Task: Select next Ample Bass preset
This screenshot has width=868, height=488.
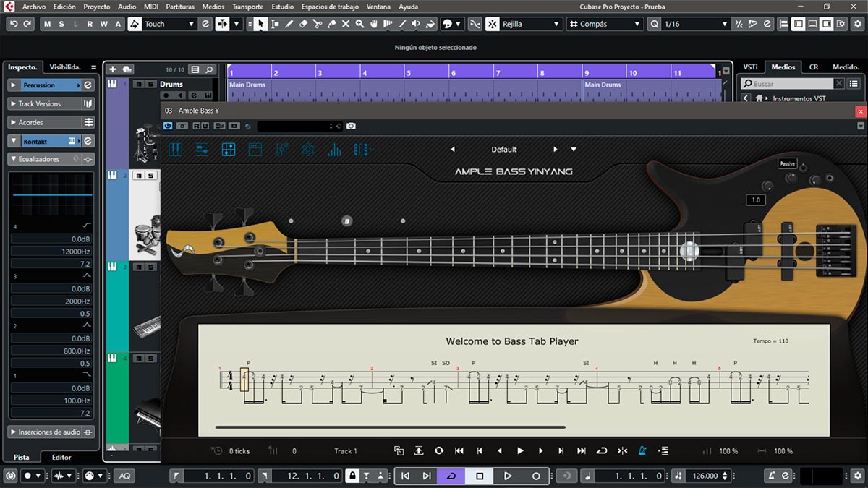Action: (556, 150)
